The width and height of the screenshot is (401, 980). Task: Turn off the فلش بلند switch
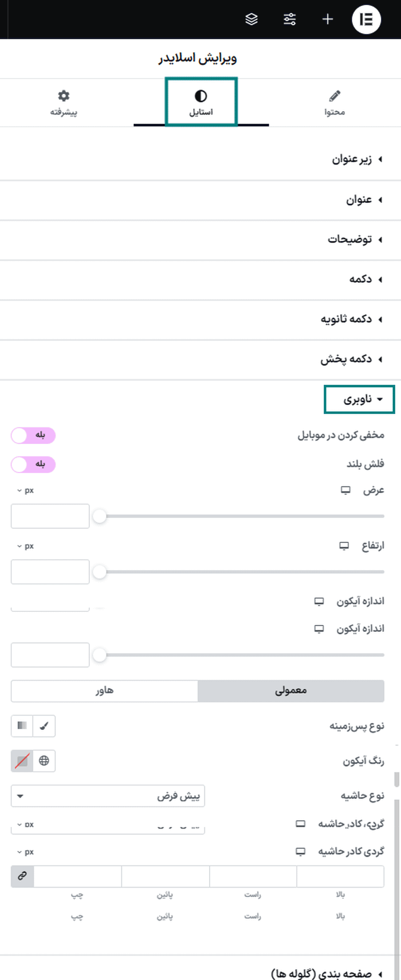(33, 464)
